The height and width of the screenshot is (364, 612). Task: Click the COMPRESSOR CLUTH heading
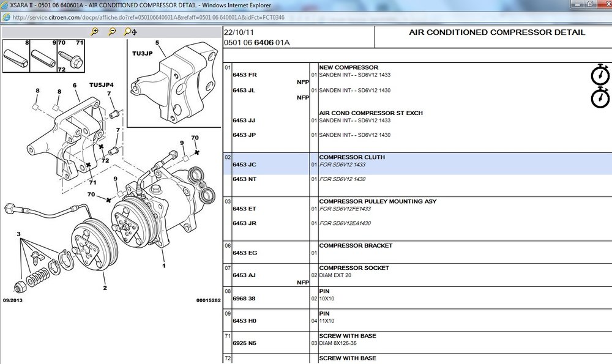point(352,157)
